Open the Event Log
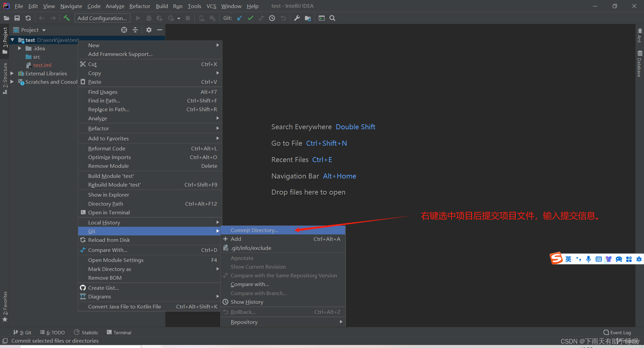 [617, 332]
